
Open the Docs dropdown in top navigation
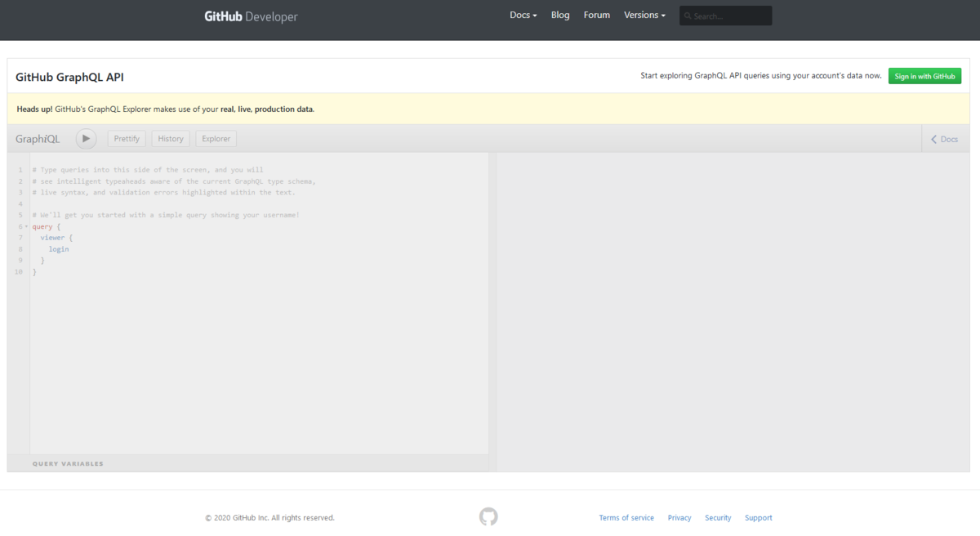523,15
